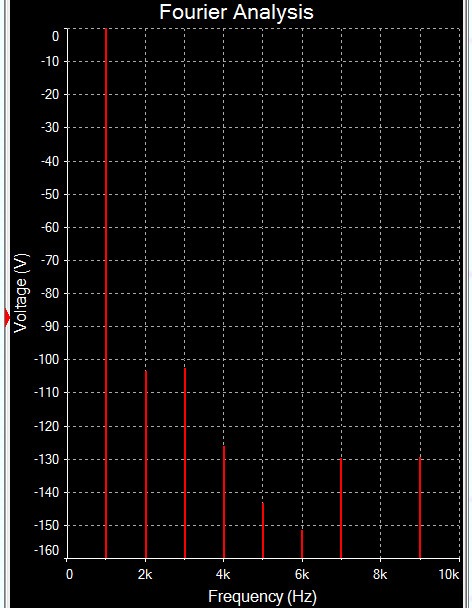Click the -50 voltage tick label
This screenshot has height=608, width=472.
pyautogui.click(x=50, y=194)
